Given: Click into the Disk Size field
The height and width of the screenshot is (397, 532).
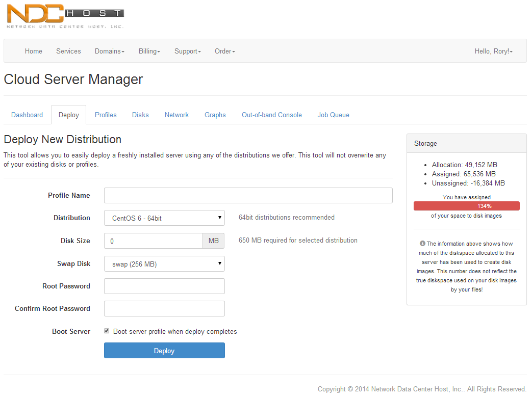Looking at the screenshot, I should tap(153, 241).
